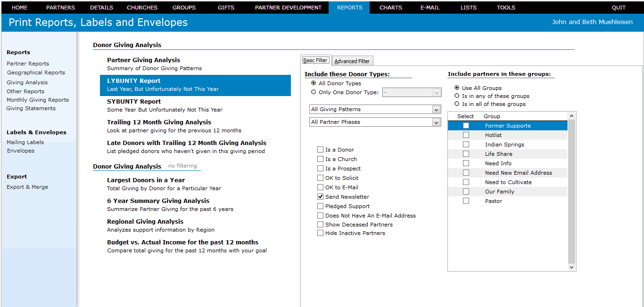Switch to CHURCHES section
Image resolution: width=644 pixels, height=307 pixels.
click(142, 8)
